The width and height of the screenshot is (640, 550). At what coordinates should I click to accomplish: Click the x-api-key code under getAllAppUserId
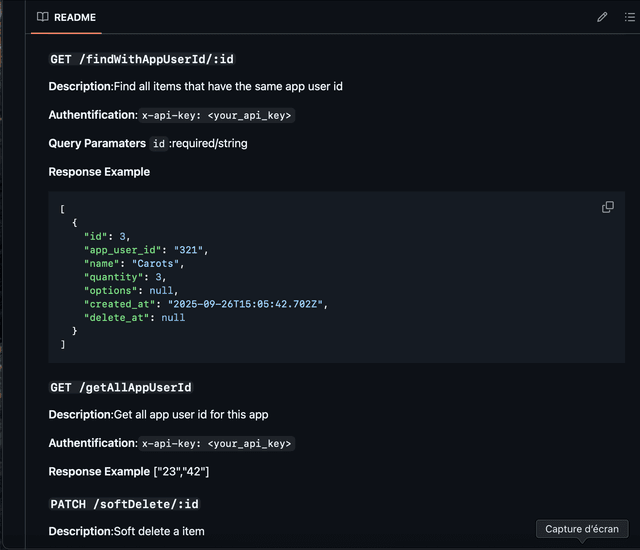coord(217,444)
